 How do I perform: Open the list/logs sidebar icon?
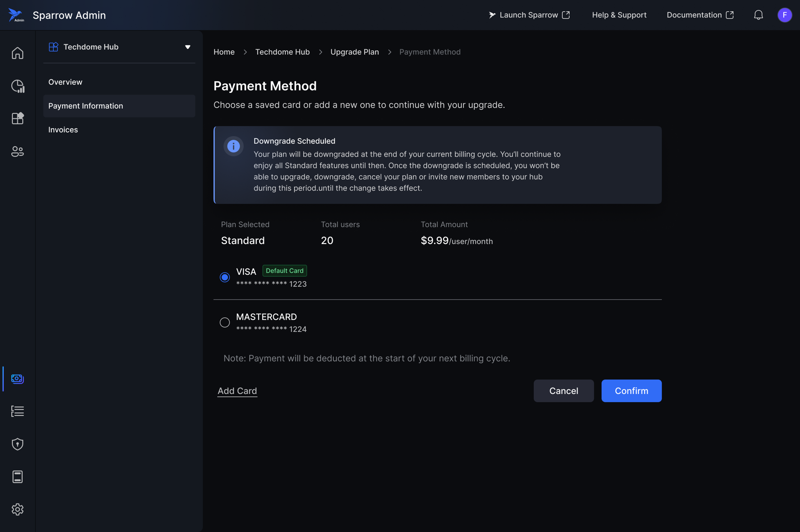click(17, 411)
